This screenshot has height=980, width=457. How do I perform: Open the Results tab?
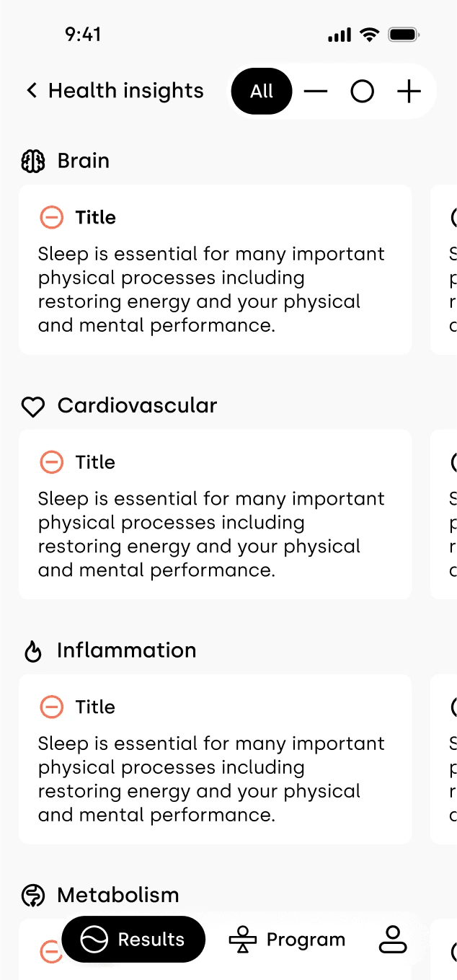click(134, 940)
